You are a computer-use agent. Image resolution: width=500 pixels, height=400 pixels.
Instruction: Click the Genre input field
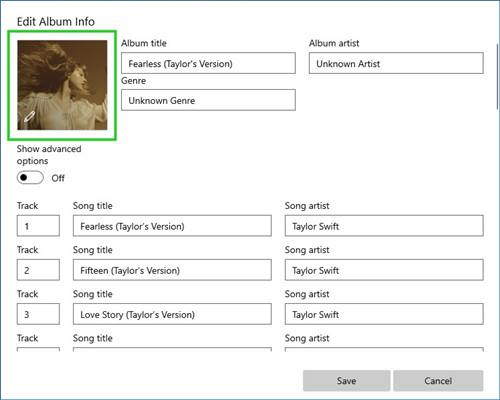(x=208, y=100)
